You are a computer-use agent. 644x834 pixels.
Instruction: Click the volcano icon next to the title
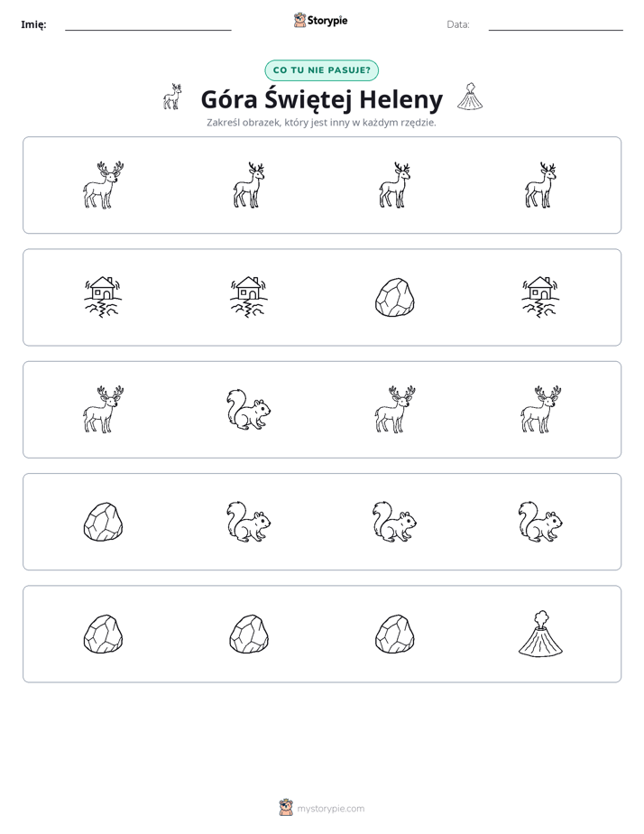[470, 97]
